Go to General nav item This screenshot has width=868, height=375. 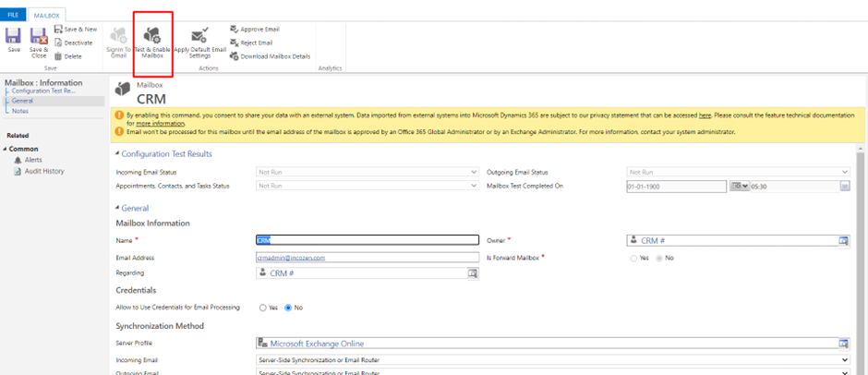pyautogui.click(x=22, y=101)
